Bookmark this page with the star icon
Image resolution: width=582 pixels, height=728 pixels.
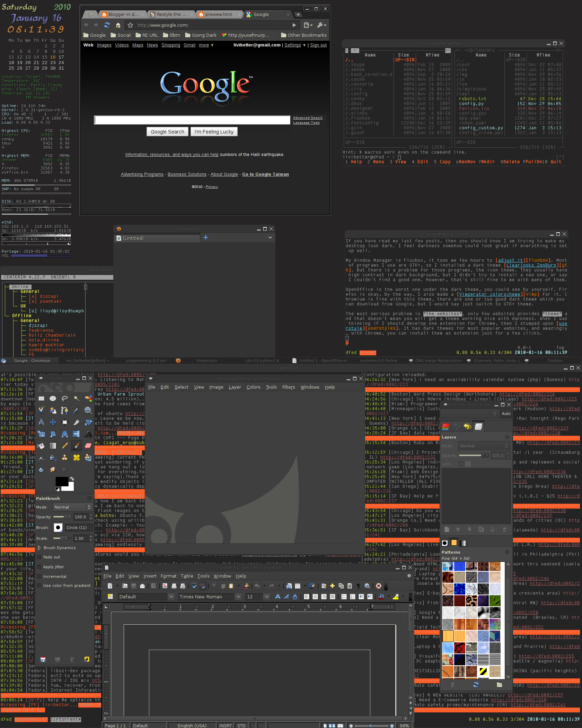[x=130, y=25]
